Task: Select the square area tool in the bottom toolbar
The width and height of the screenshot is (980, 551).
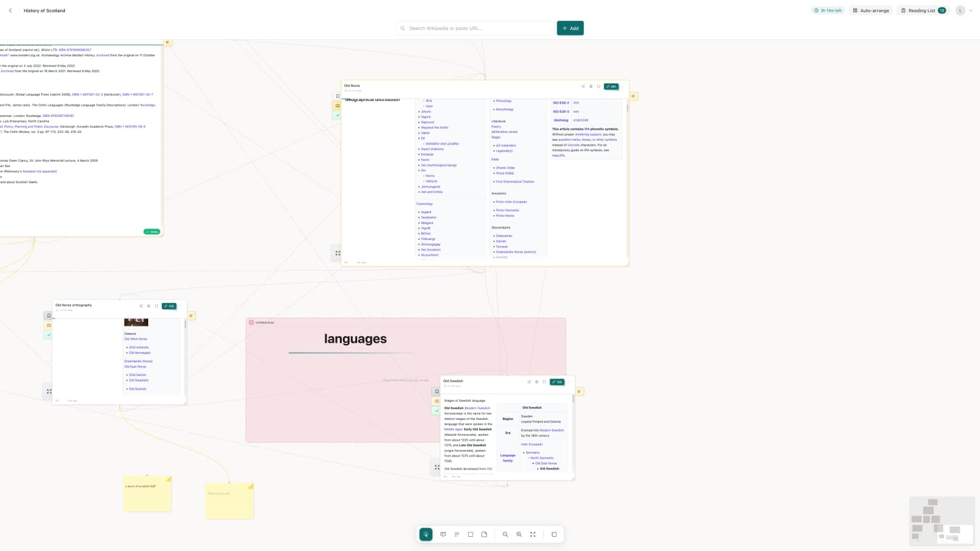Action: pyautogui.click(x=470, y=534)
